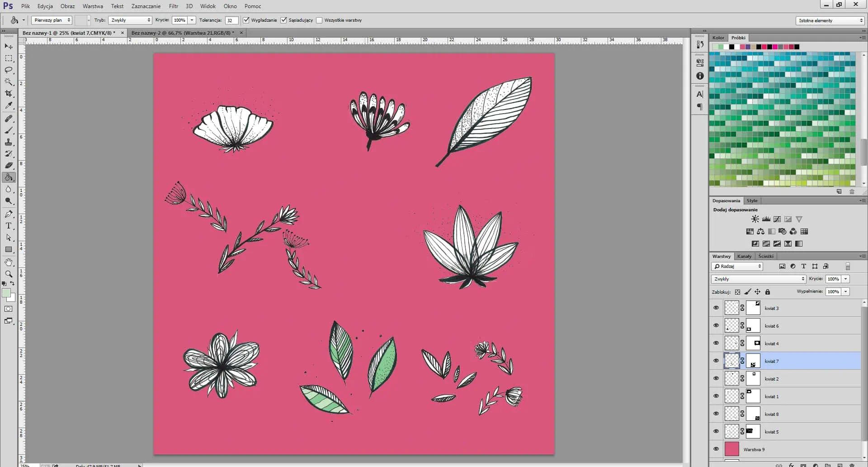The image size is (868, 467).
Task: Select the Eraser tool
Action: pyautogui.click(x=9, y=166)
